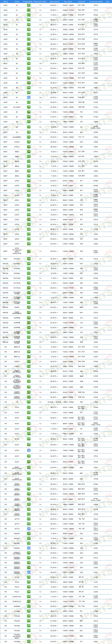
Task: Click the 'CHPB, CZEA, CZDA' engine code cell
Action: tap(96, 127)
